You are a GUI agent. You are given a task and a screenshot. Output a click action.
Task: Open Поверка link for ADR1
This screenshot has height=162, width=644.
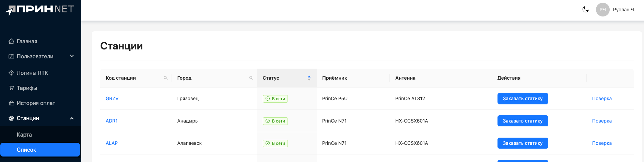click(x=602, y=121)
